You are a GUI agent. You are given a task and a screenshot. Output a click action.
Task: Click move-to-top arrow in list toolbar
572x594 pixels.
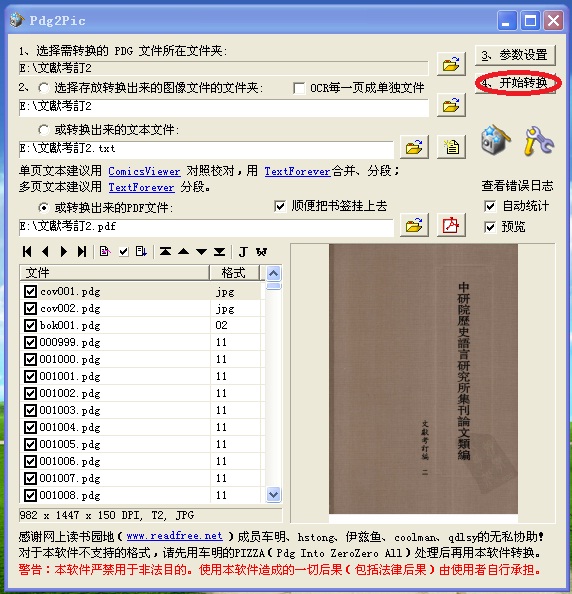pos(165,252)
